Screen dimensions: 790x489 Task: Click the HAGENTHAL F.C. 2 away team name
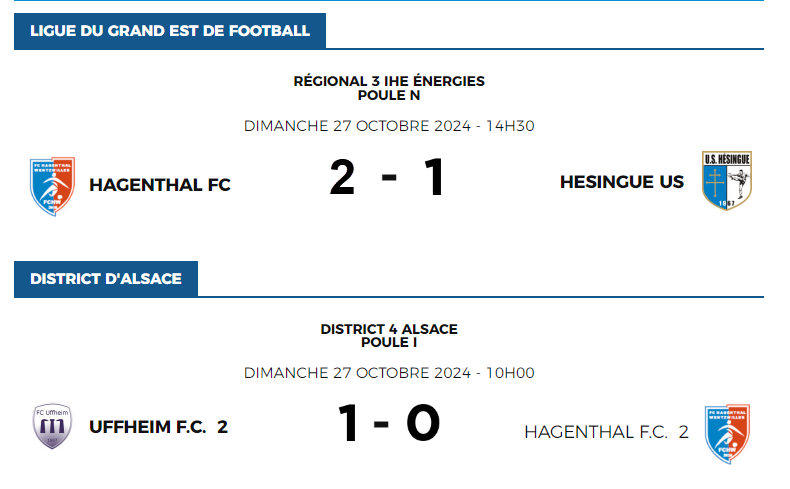click(x=606, y=432)
